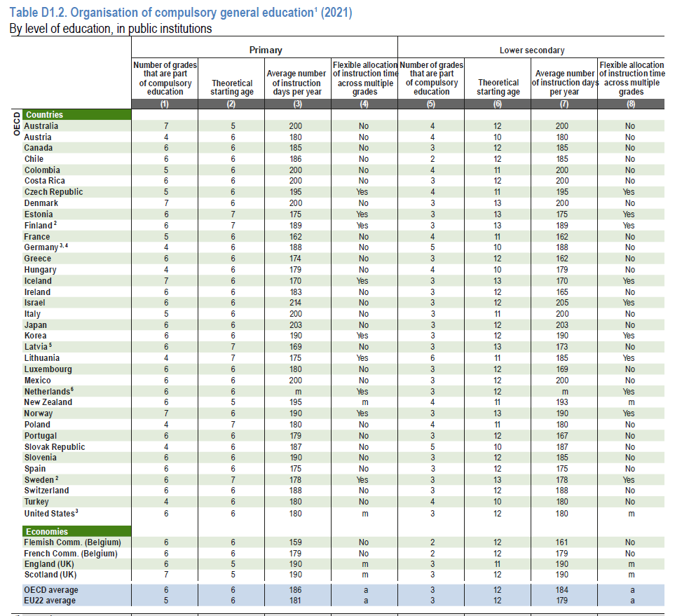Select the 'Turkey' row label
This screenshot has width=689, height=616.
[36, 502]
